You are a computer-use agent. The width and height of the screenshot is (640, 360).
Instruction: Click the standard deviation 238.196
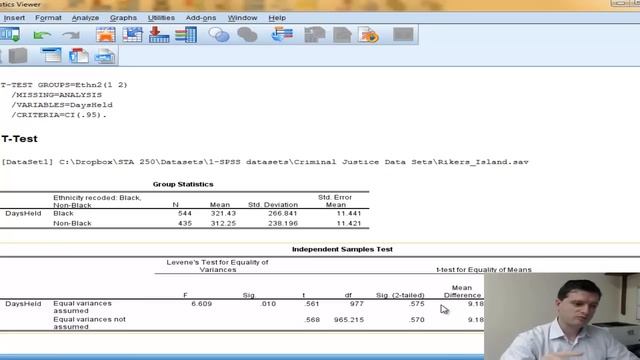(x=283, y=224)
